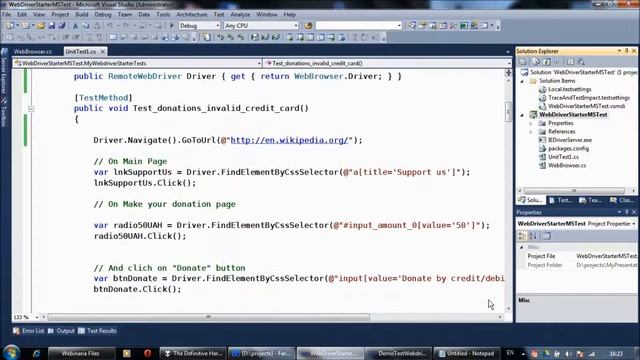This screenshot has width=640, height=360.
Task: Open the Error List tab
Action: pos(29,331)
